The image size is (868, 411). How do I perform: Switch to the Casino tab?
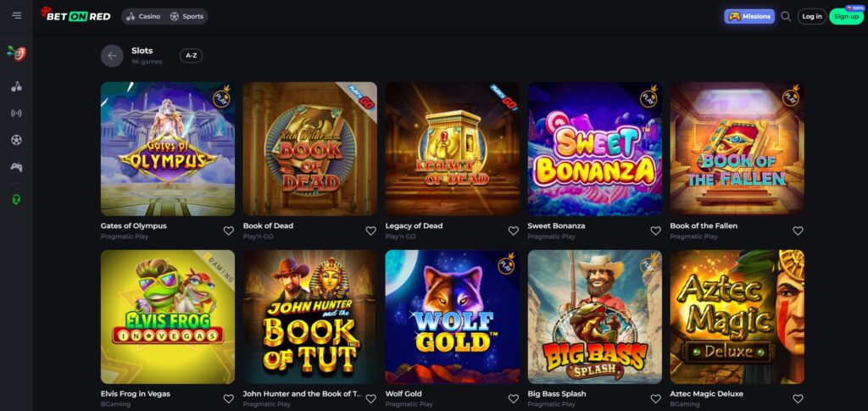pos(143,17)
